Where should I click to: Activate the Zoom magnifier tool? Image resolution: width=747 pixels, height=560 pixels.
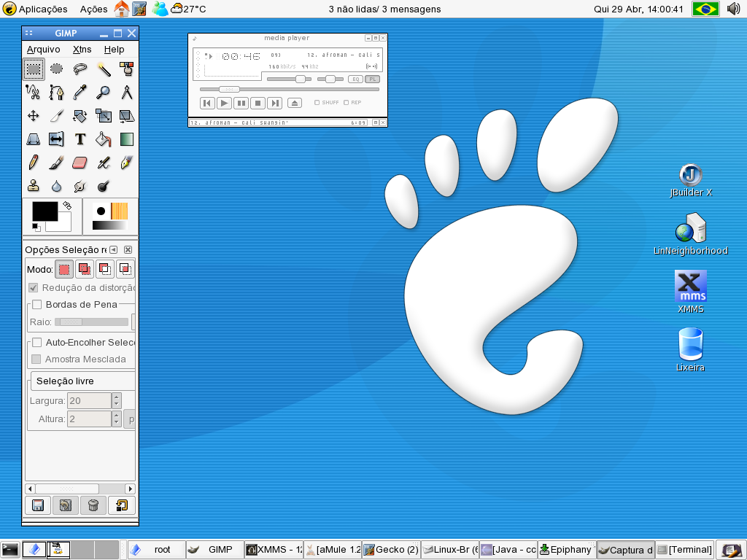pos(104,93)
